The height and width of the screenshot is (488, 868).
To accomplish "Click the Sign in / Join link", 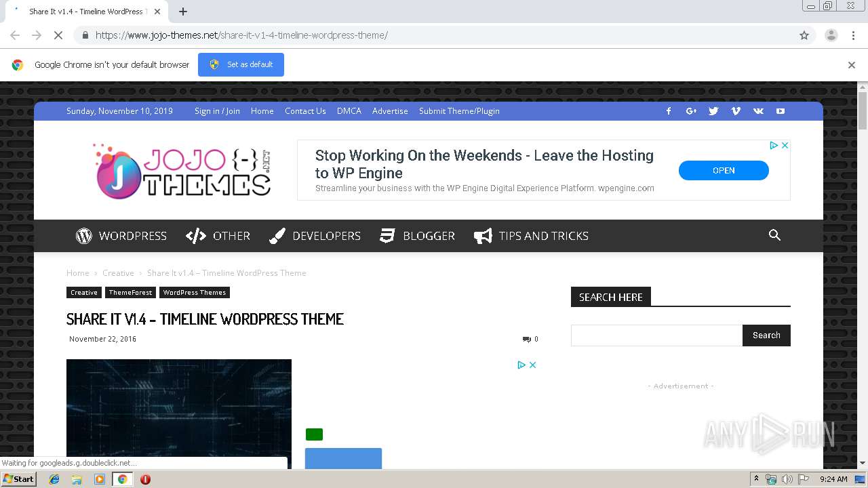I will (217, 111).
